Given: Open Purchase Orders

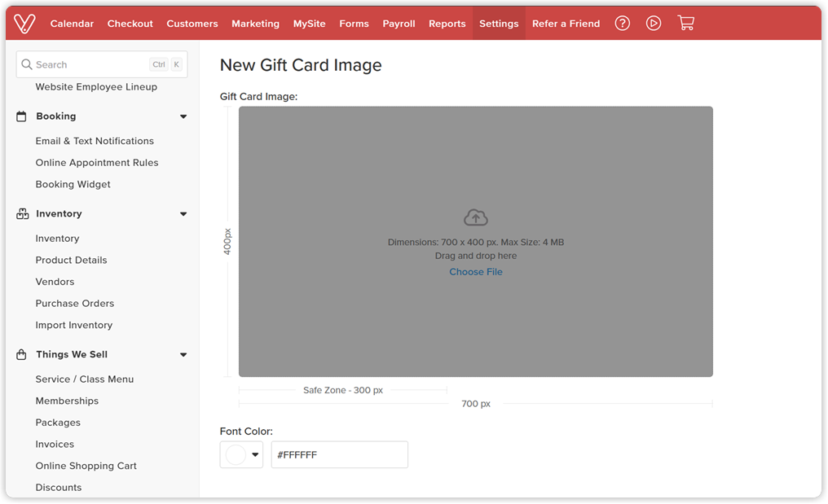Looking at the screenshot, I should coord(74,304).
